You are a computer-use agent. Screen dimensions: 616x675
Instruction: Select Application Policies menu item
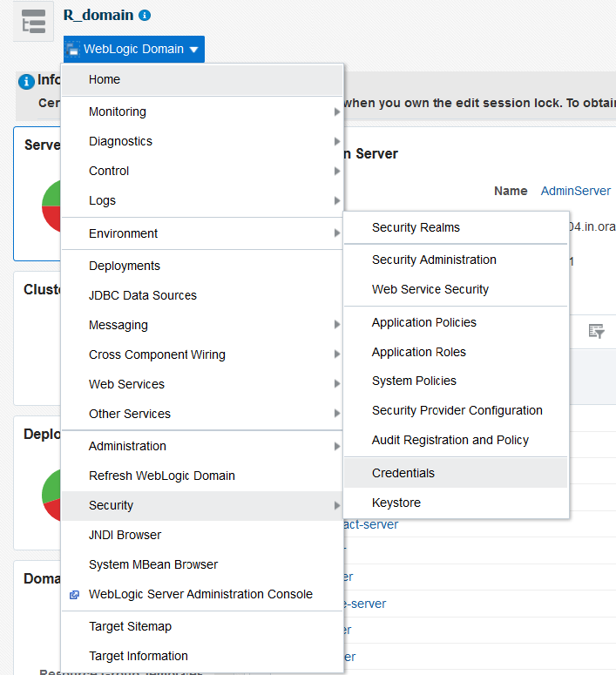pyautogui.click(x=424, y=322)
